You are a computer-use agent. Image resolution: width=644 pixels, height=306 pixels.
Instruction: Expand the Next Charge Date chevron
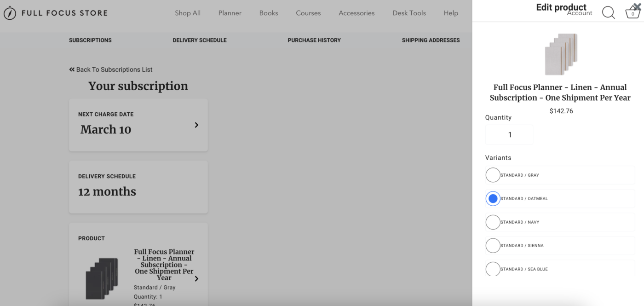click(x=196, y=125)
